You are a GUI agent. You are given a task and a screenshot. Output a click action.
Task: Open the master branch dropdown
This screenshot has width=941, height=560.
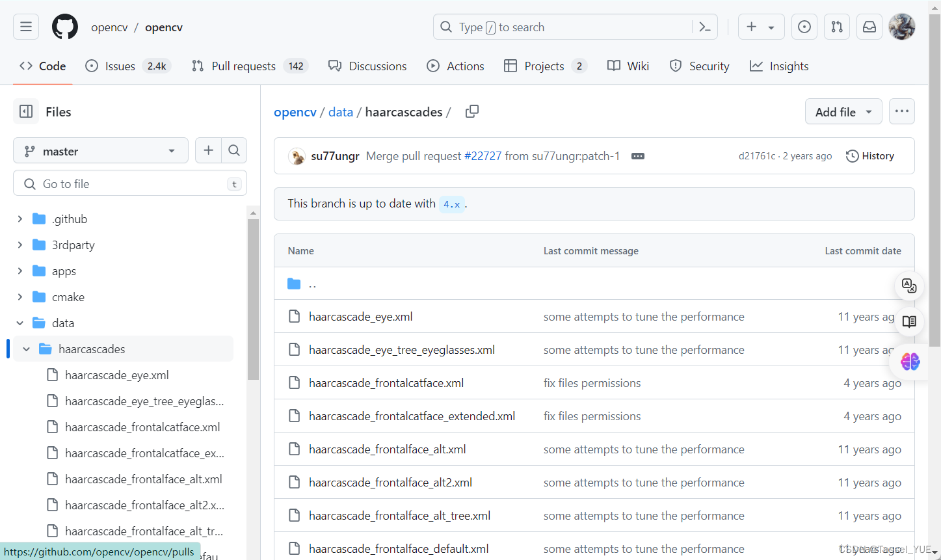[101, 151]
